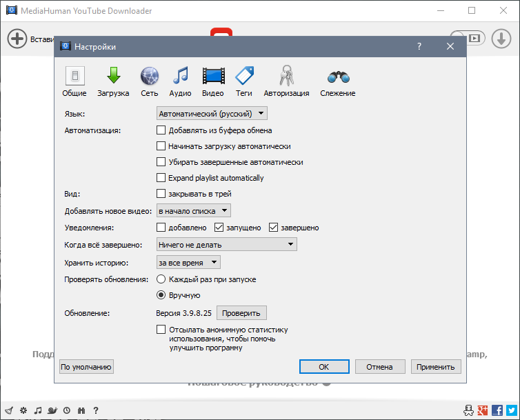The image size is (520, 420).
Task: Click the dialog help question mark
Action: pos(419,46)
